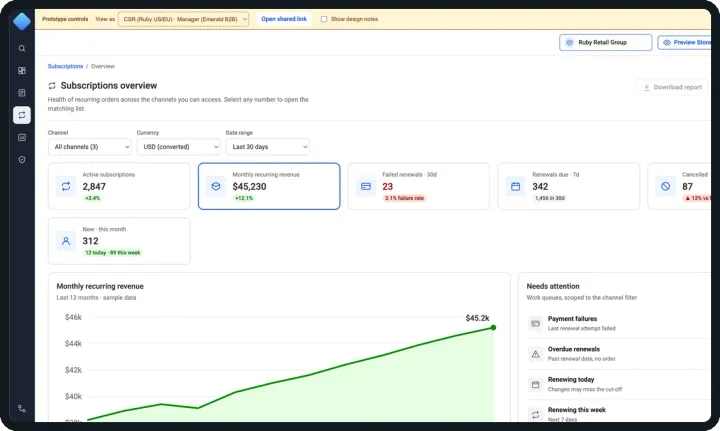
Task: Open Active subscriptions 2,847 card
Action: pos(119,186)
